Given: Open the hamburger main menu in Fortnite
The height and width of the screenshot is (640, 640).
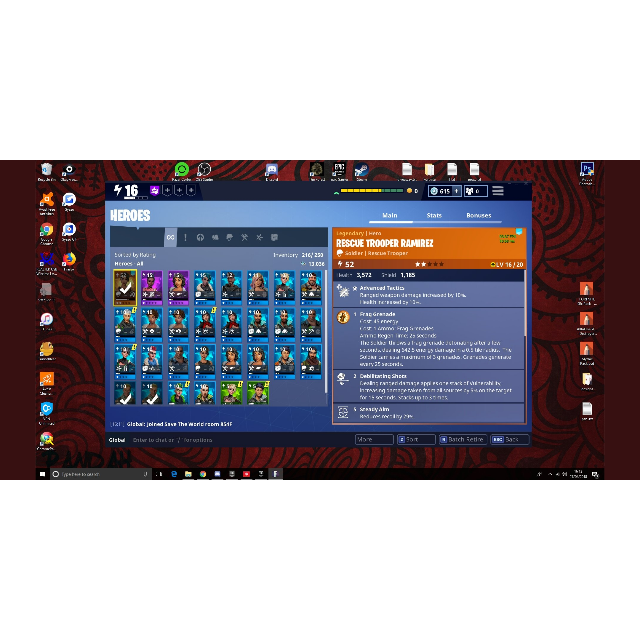Looking at the screenshot, I should tap(498, 191).
